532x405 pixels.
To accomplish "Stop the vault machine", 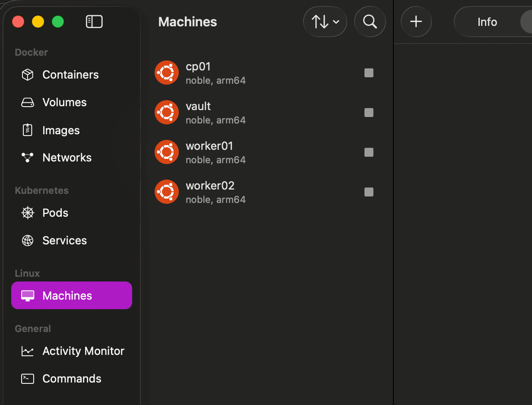I will coord(369,113).
